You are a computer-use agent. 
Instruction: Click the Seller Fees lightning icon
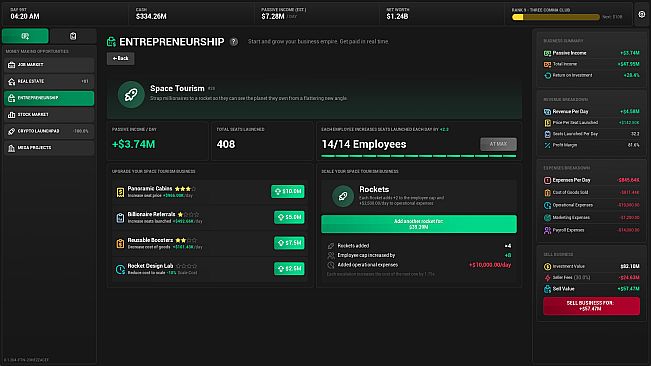pos(547,278)
